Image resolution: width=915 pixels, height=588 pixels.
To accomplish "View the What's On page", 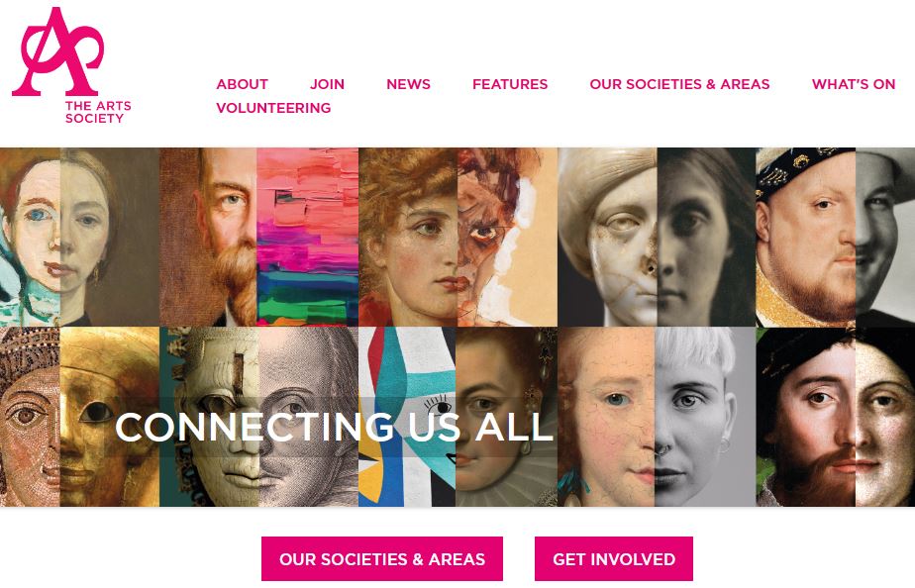I will (x=854, y=84).
